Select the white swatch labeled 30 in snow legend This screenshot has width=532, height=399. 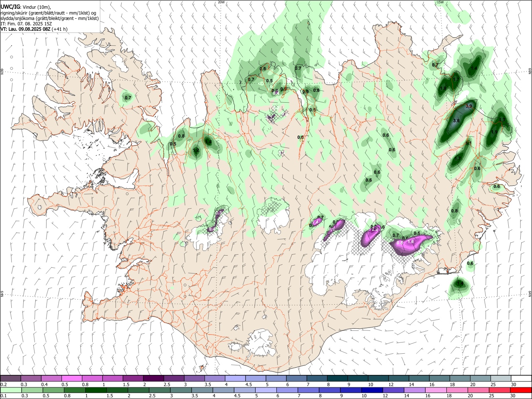tap(521, 378)
